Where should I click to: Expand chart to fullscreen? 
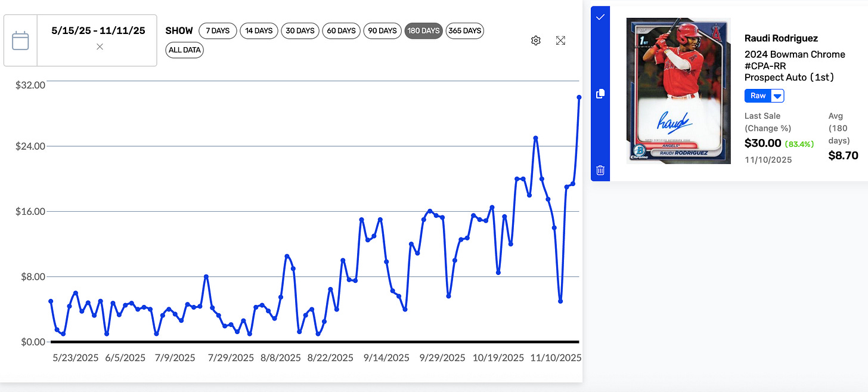[560, 41]
